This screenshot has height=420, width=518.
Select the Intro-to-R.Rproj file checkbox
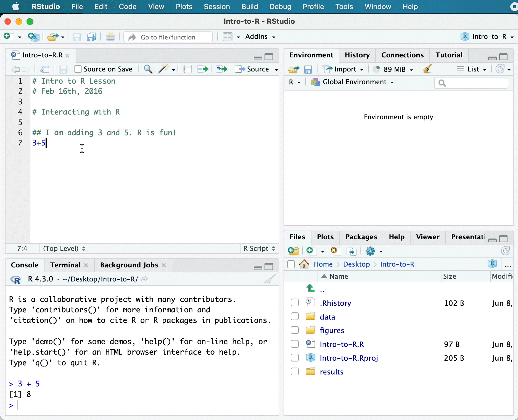click(x=295, y=358)
